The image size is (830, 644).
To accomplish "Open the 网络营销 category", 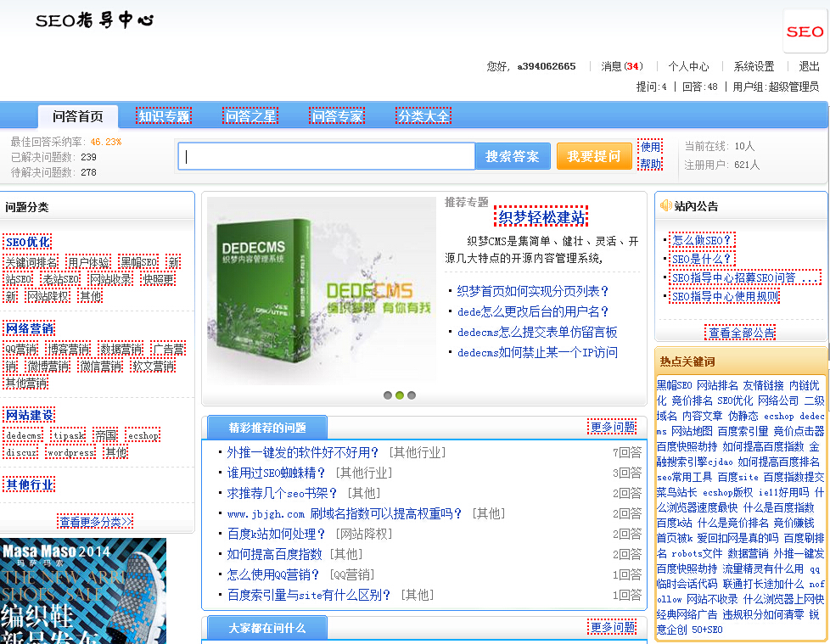I will (x=30, y=328).
